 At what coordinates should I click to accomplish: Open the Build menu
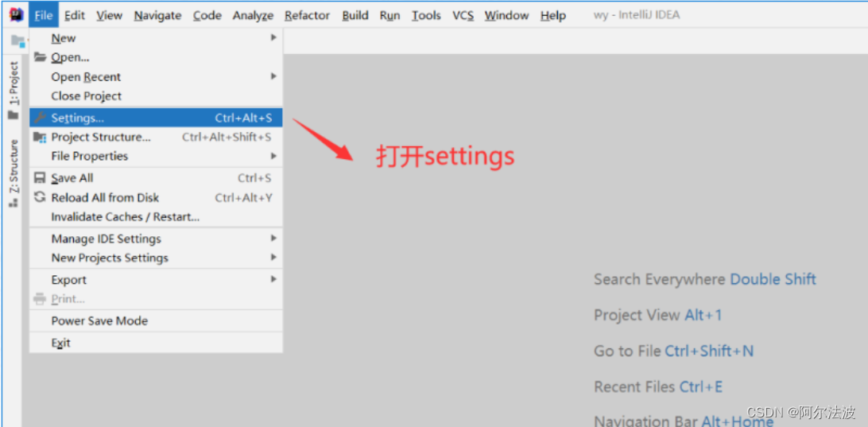[355, 16]
